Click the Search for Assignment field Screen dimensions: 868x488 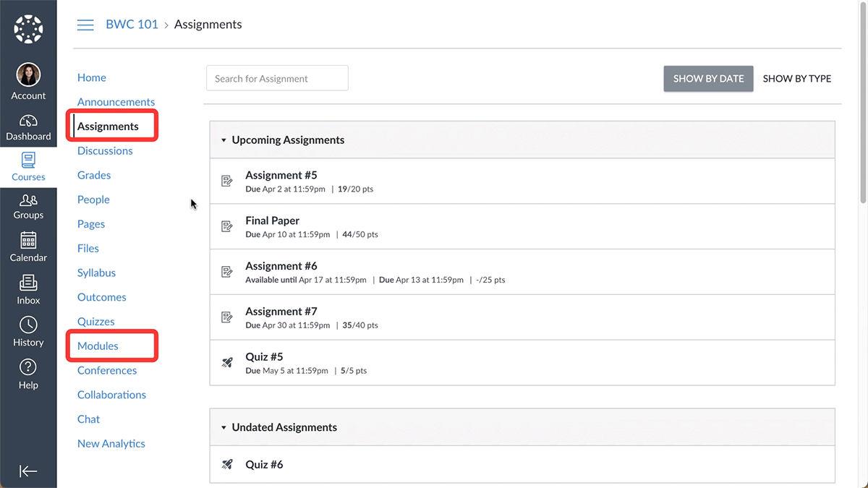click(277, 77)
